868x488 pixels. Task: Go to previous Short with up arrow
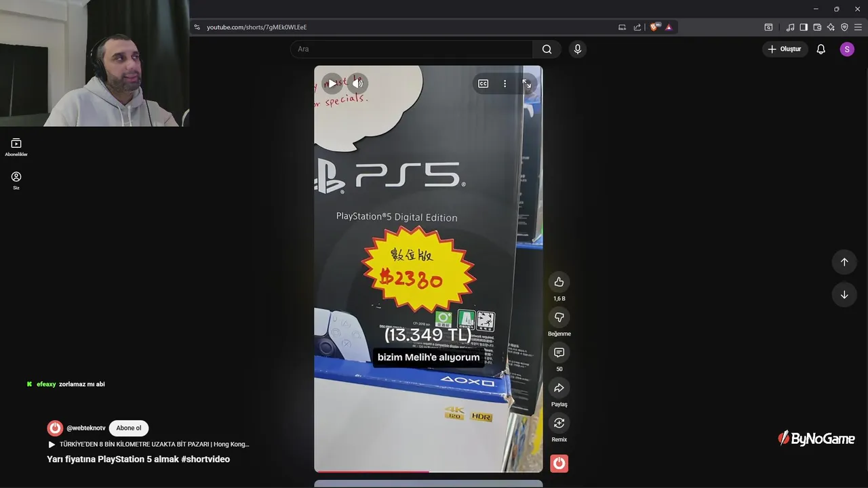[844, 262]
